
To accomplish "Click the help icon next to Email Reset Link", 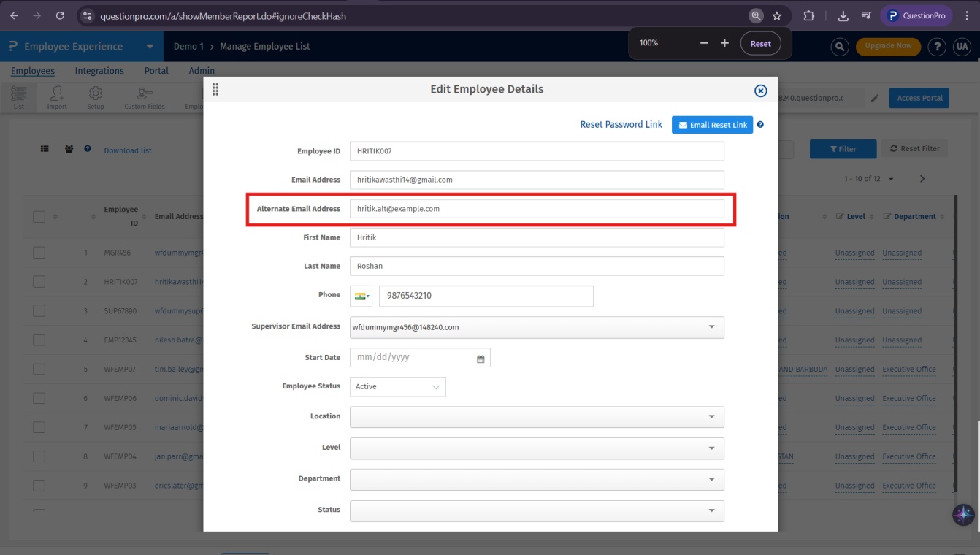I will (x=760, y=124).
